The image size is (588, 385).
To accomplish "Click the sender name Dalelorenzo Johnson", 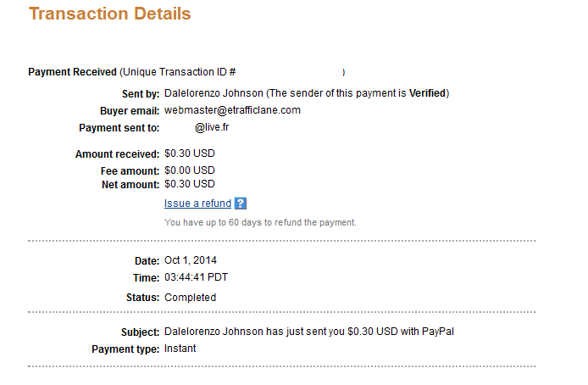I will (214, 93).
